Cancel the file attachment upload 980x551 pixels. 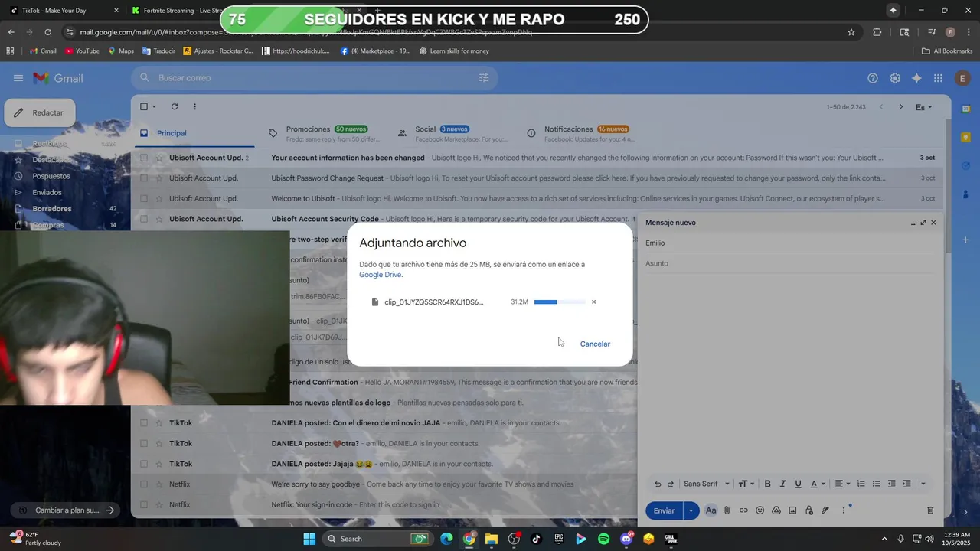point(595,344)
